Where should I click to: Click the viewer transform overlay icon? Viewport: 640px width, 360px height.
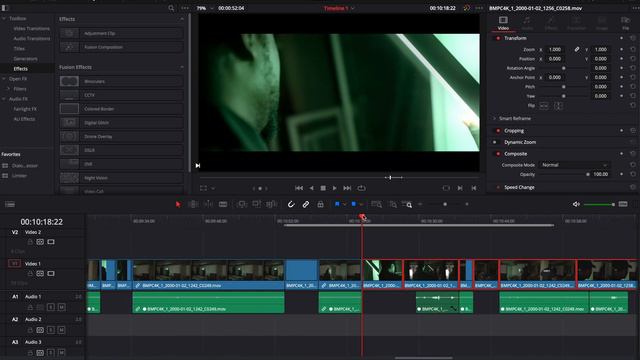pos(203,188)
